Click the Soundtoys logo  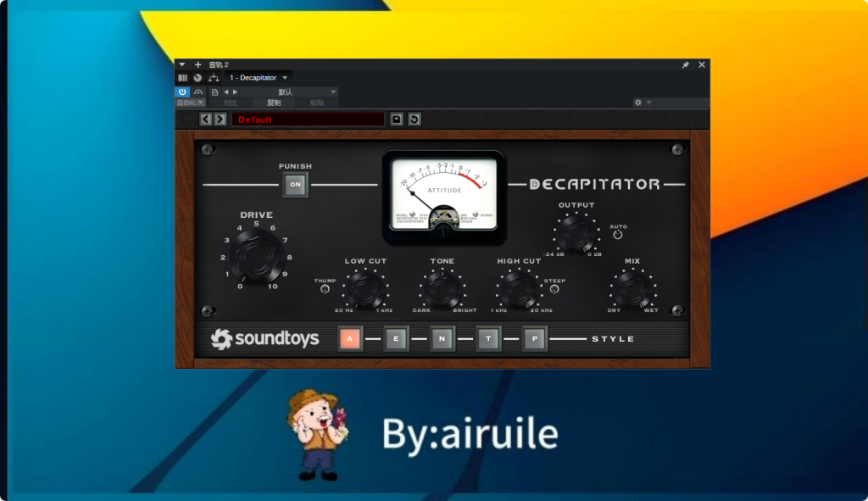[264, 339]
